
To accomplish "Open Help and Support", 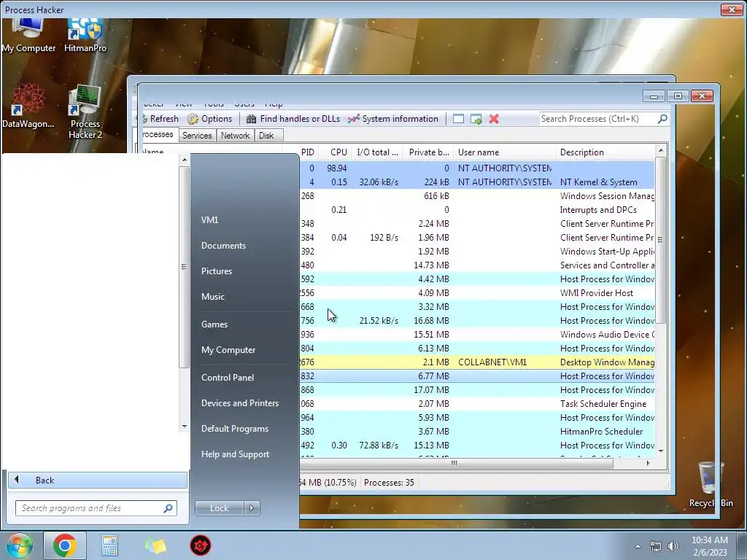I will coord(235,454).
